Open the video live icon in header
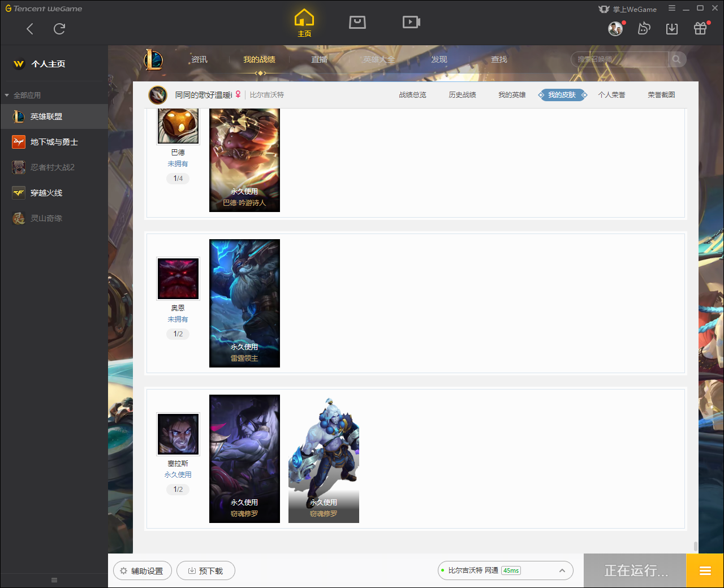 [411, 22]
